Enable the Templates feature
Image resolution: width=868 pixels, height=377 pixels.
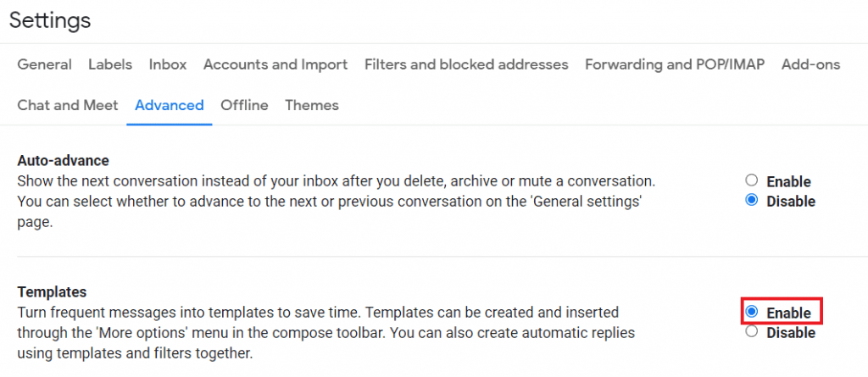pos(751,313)
